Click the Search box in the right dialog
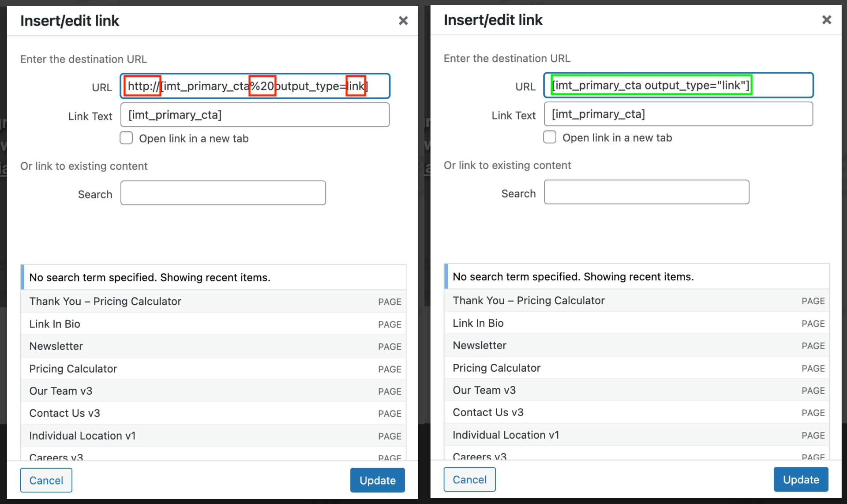This screenshot has width=847, height=504. click(x=646, y=192)
